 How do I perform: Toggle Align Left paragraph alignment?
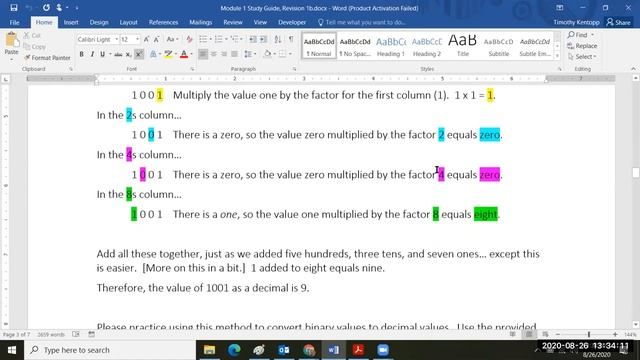203,54
